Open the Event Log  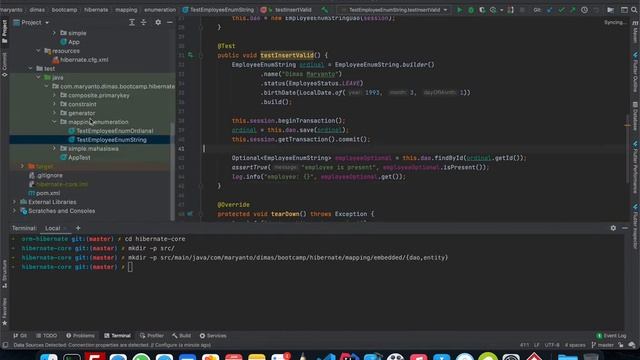click(611, 336)
